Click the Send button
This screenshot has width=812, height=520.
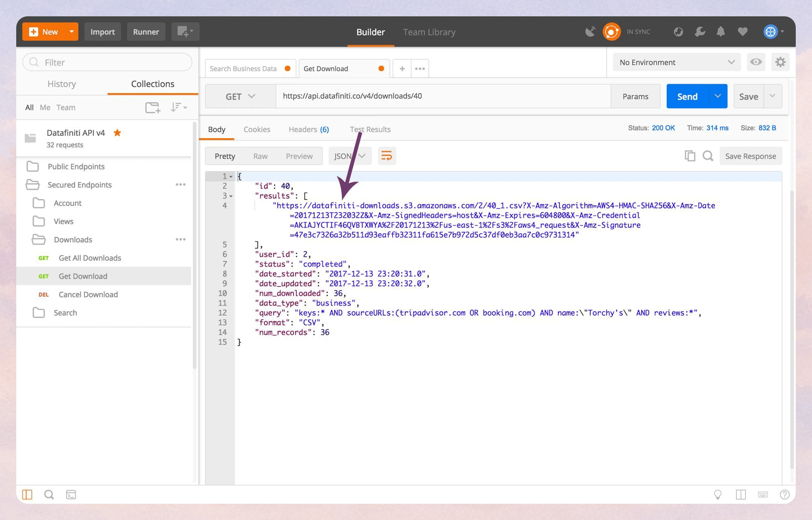pyautogui.click(x=687, y=96)
